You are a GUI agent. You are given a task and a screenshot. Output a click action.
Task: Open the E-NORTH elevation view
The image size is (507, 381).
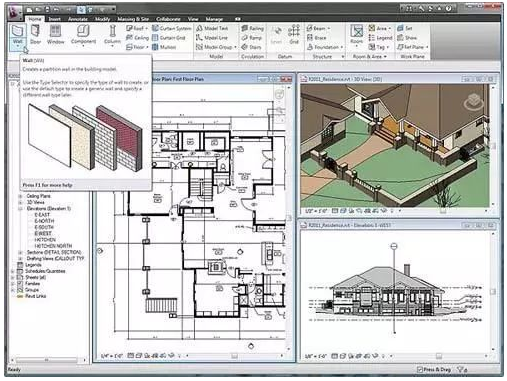[x=44, y=221]
